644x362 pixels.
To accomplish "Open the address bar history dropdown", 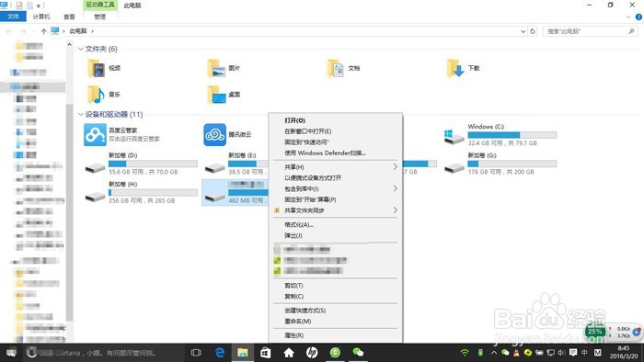I will [523, 31].
